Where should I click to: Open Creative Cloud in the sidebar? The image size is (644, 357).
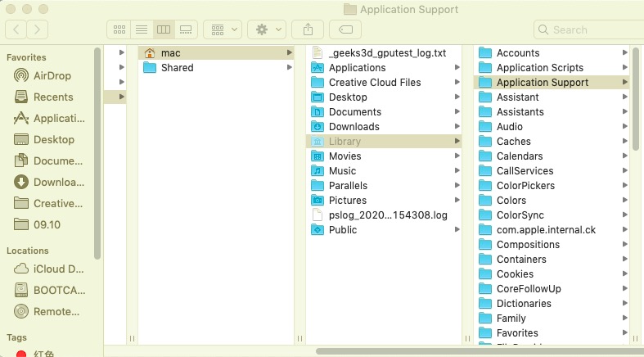(49, 203)
